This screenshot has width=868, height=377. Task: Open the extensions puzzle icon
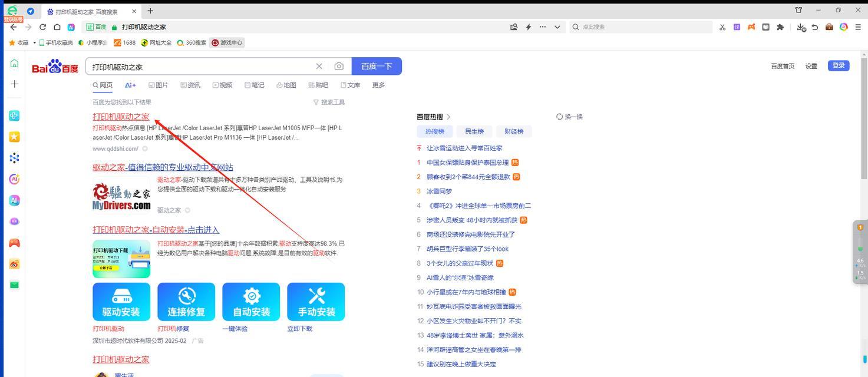tap(780, 27)
